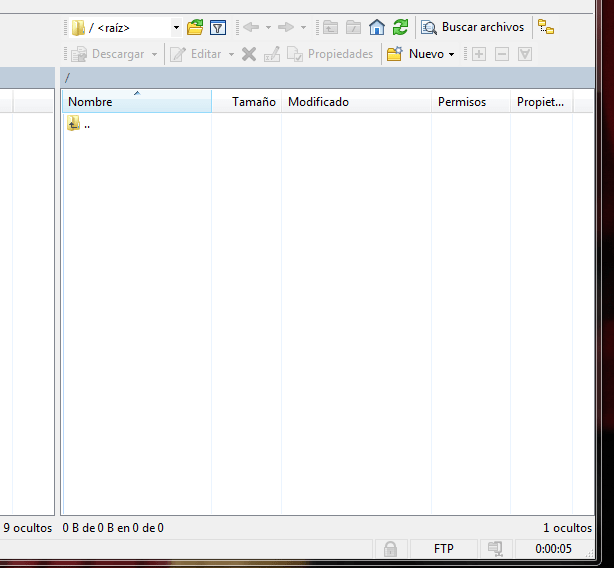Expand the Descargar dropdown arrow
This screenshot has width=614, height=568.
coord(155,54)
